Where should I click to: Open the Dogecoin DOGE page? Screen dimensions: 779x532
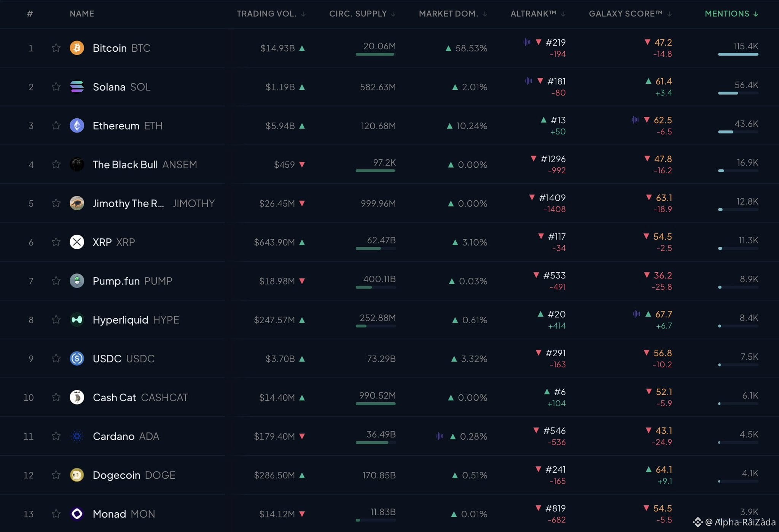[134, 475]
